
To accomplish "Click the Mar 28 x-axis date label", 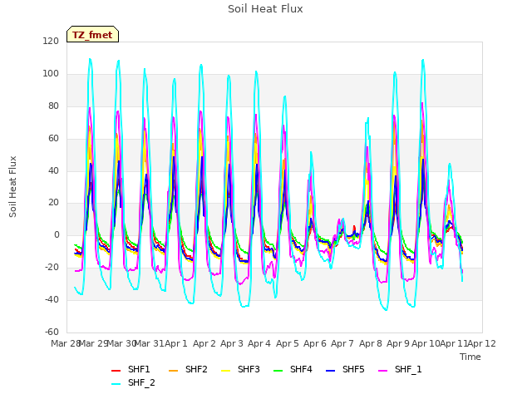I will coord(66,343).
